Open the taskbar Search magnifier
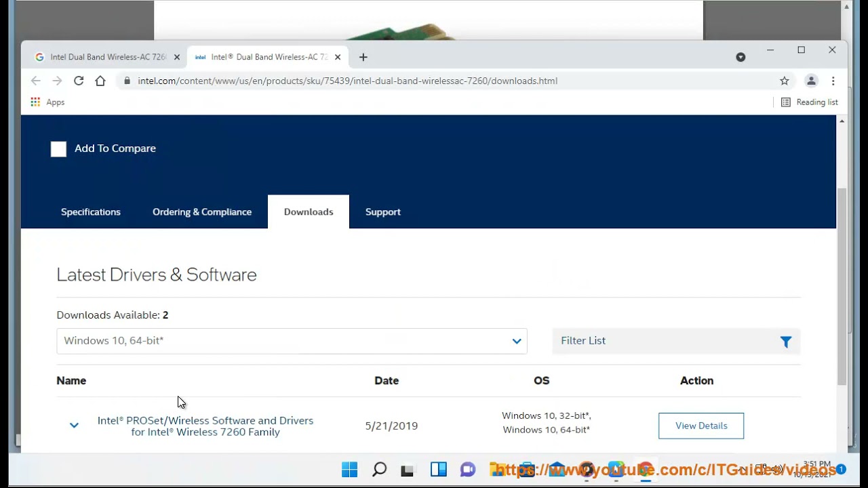 [380, 469]
